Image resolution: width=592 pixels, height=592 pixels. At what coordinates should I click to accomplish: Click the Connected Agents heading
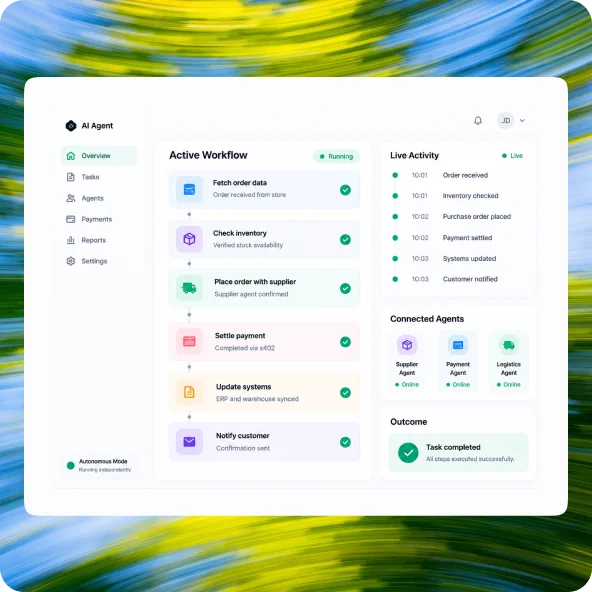pos(427,319)
